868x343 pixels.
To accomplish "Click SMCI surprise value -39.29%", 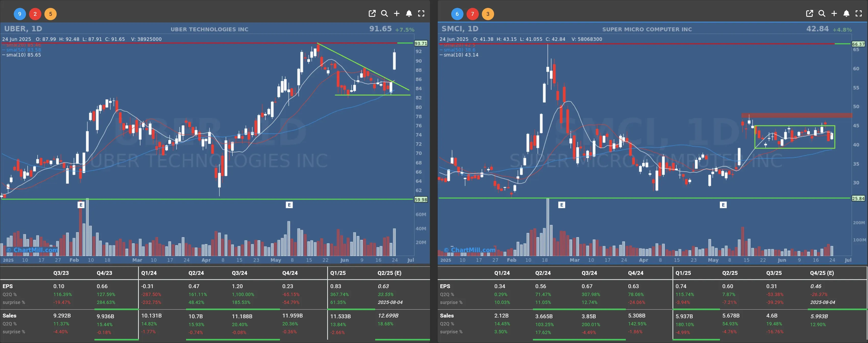I will [775, 302].
